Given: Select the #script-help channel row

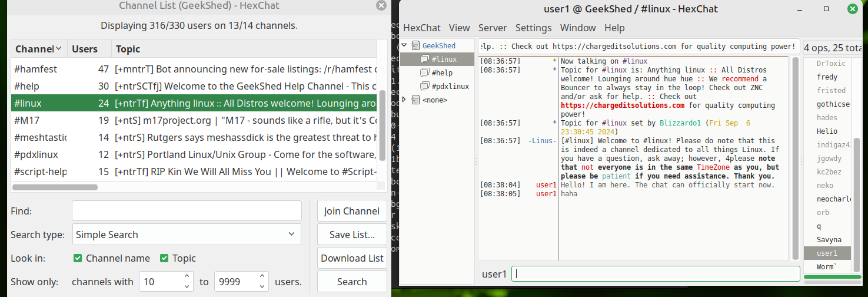Looking at the screenshot, I should [x=194, y=171].
